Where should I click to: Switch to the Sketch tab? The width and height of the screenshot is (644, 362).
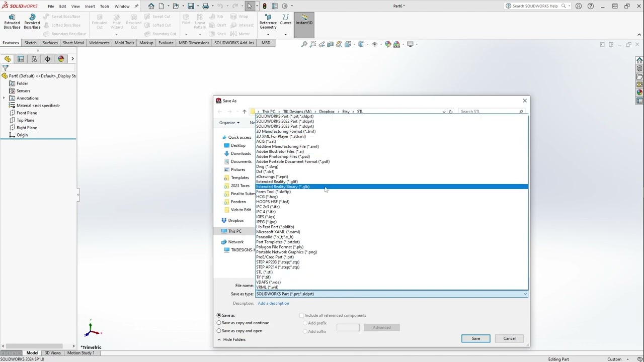click(31, 43)
